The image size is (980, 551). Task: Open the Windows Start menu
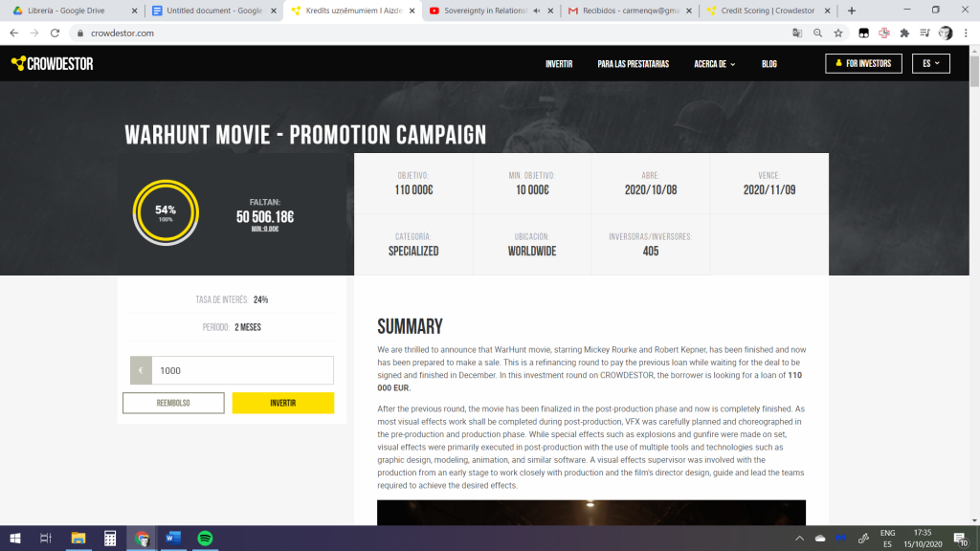point(15,538)
